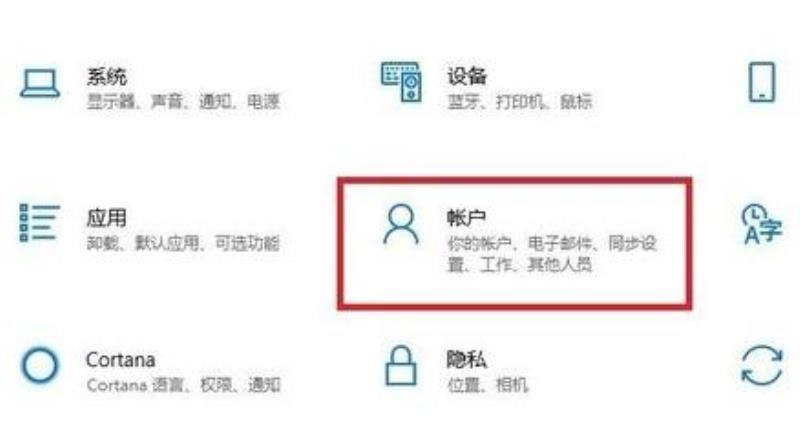
Task: Open the Phone settings icon
Action: point(762,82)
